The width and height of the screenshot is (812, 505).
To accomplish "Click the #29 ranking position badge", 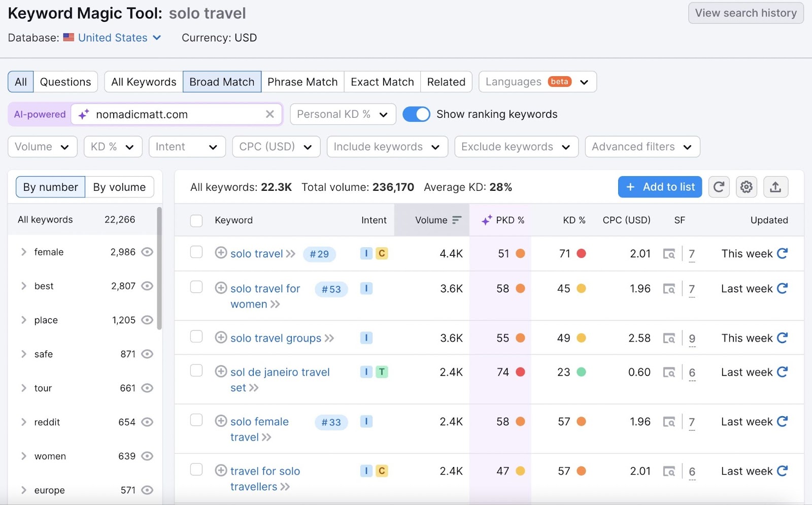I will click(319, 254).
